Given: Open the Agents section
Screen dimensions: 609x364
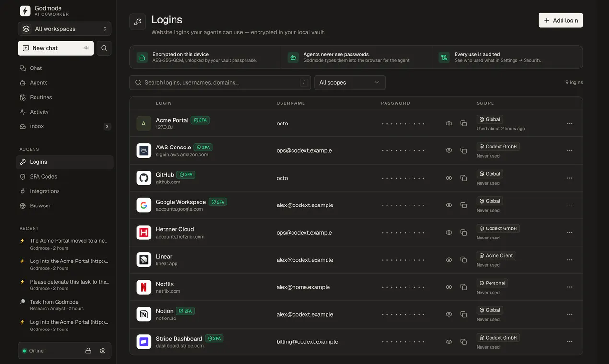Looking at the screenshot, I should [x=65, y=83].
